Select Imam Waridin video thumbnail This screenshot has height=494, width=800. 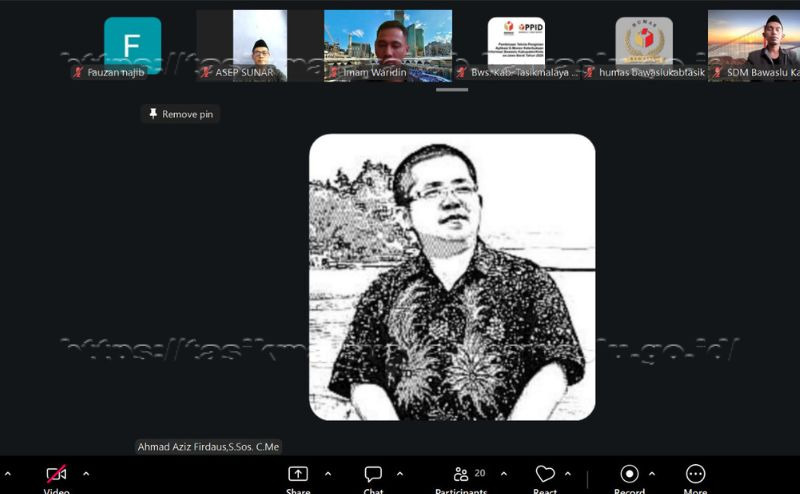[388, 46]
